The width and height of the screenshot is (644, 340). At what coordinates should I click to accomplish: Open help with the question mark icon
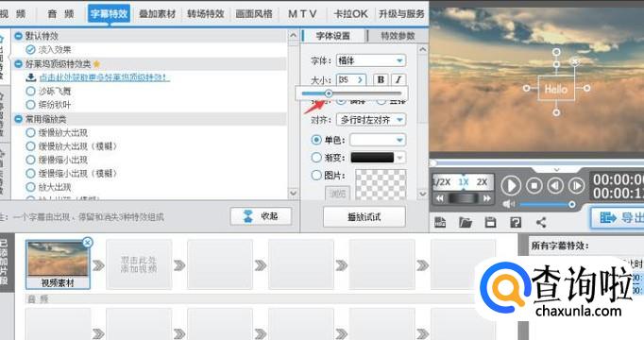516,222
